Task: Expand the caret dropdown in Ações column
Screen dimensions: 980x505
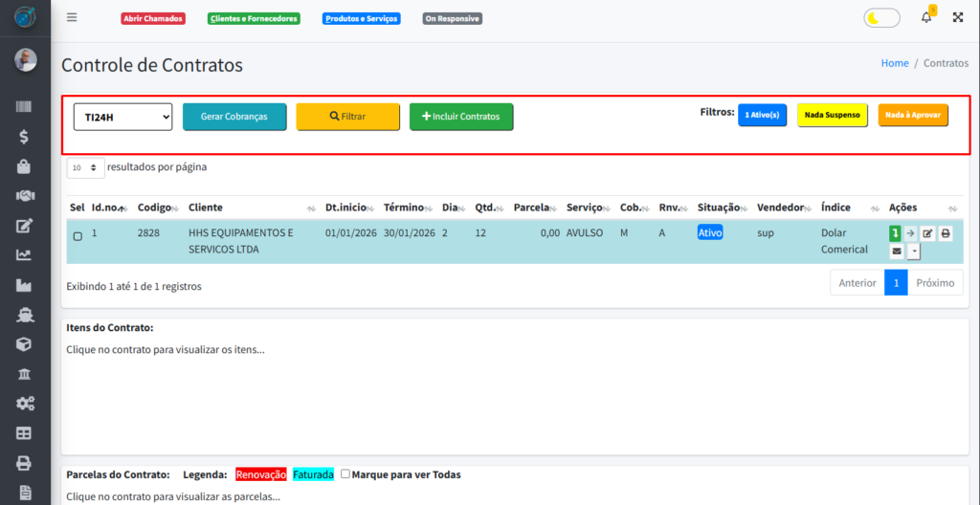Action: [x=914, y=252]
